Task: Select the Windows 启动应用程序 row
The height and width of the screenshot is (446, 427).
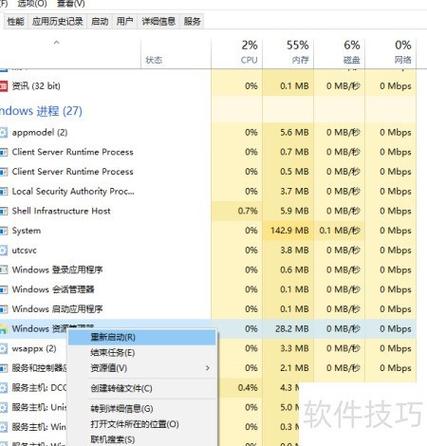Action: coord(208,309)
